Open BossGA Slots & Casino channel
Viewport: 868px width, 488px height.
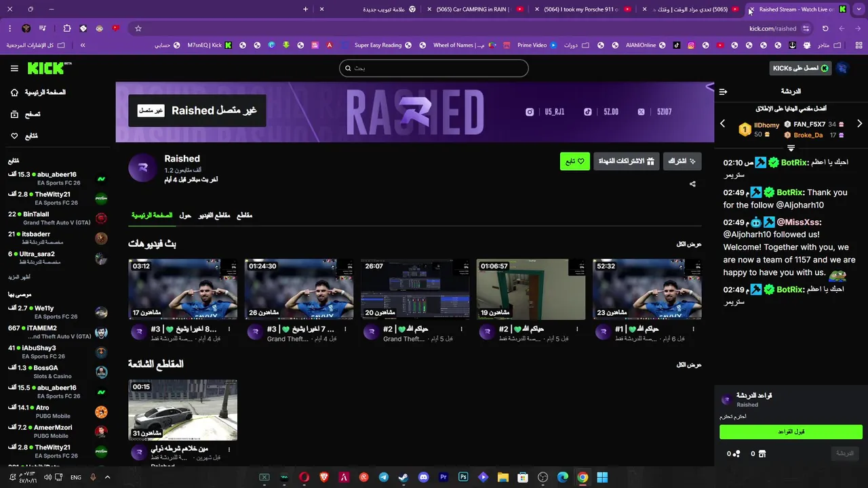click(58, 372)
